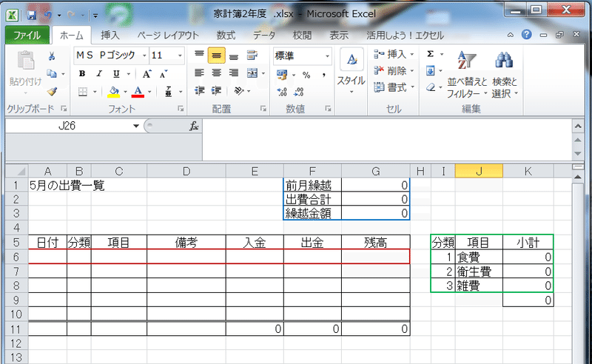Switch to 表示 view tab

click(x=339, y=36)
